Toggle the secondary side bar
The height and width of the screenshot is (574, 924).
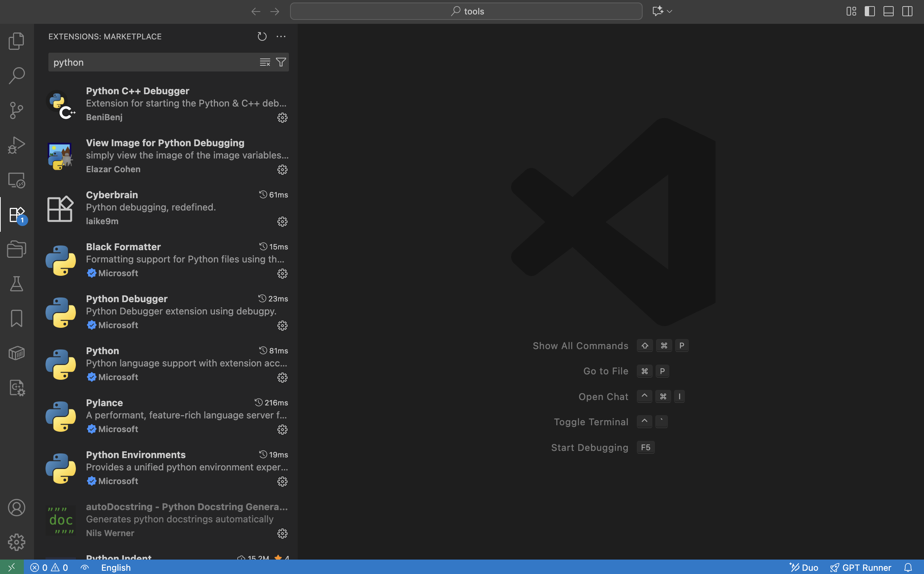pos(907,12)
